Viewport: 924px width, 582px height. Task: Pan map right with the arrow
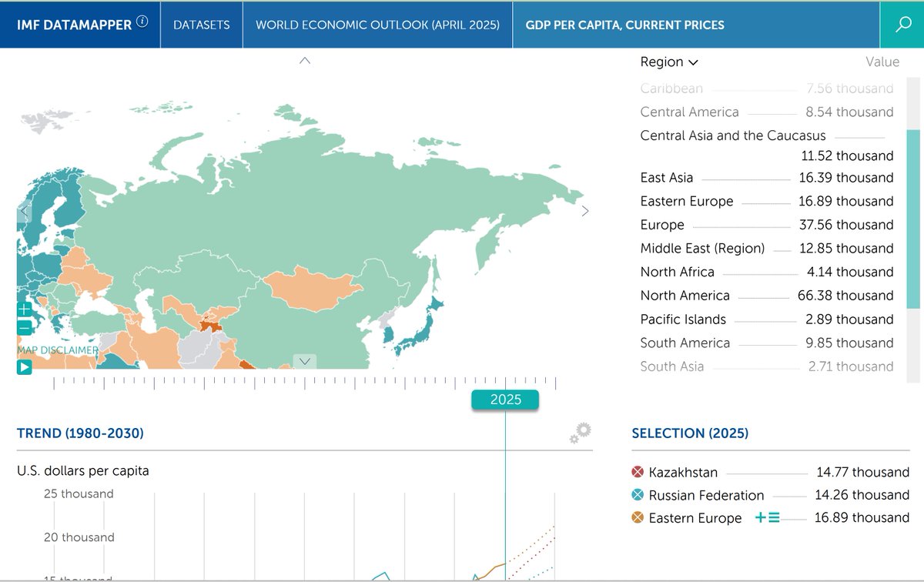coord(585,211)
